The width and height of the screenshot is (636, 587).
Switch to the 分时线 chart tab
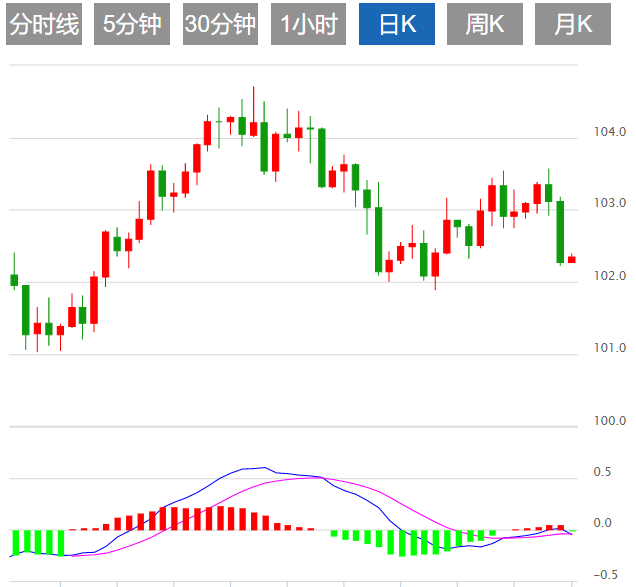44,24
